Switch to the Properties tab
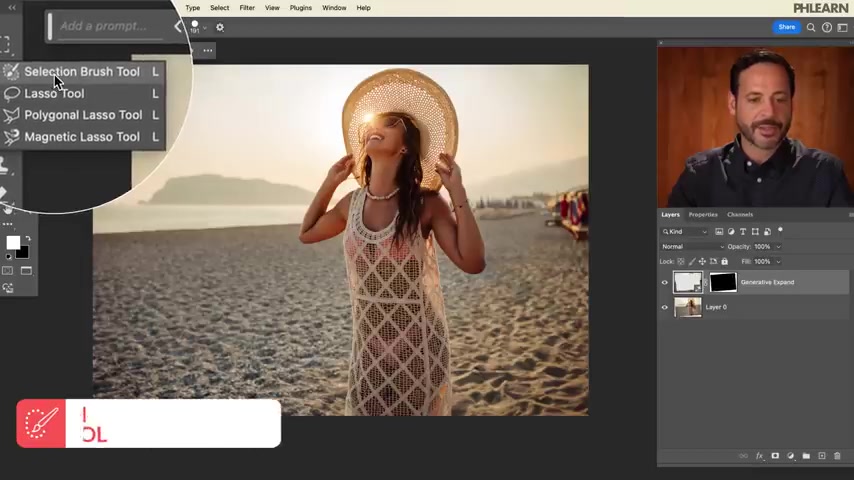Screen dimensions: 854x480 [x=703, y=215]
